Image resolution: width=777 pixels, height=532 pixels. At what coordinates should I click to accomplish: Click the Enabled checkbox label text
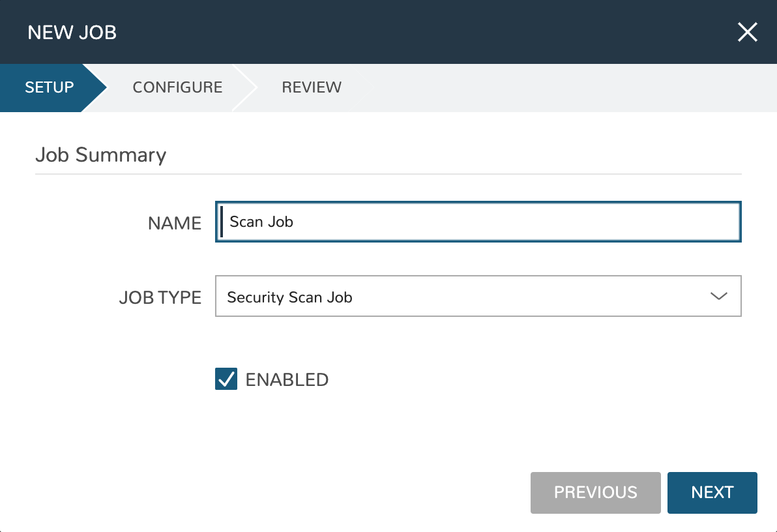click(x=287, y=379)
